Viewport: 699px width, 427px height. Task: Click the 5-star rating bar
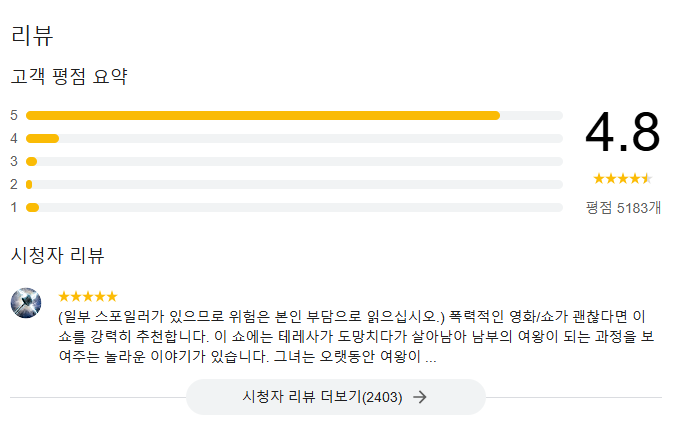pyautogui.click(x=294, y=115)
